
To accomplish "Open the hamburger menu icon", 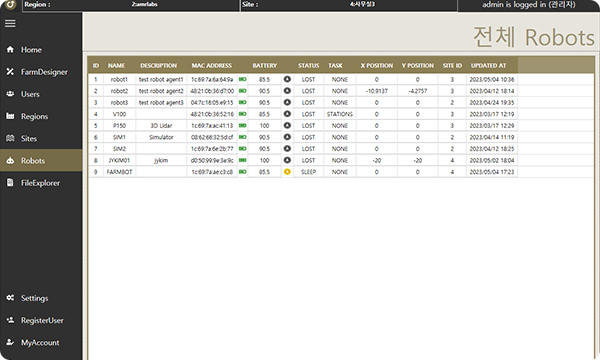I will click(10, 23).
